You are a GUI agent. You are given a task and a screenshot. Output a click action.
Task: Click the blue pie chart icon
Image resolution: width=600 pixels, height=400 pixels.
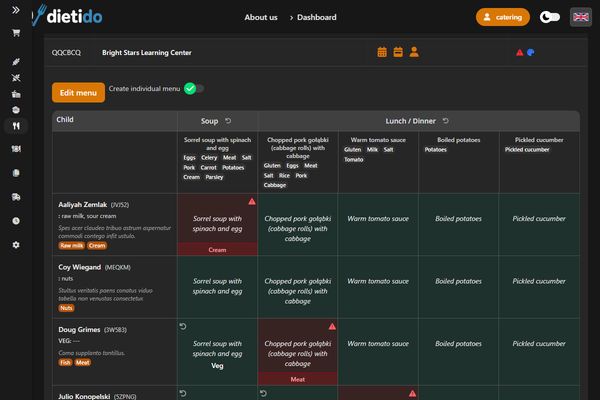pos(531,52)
